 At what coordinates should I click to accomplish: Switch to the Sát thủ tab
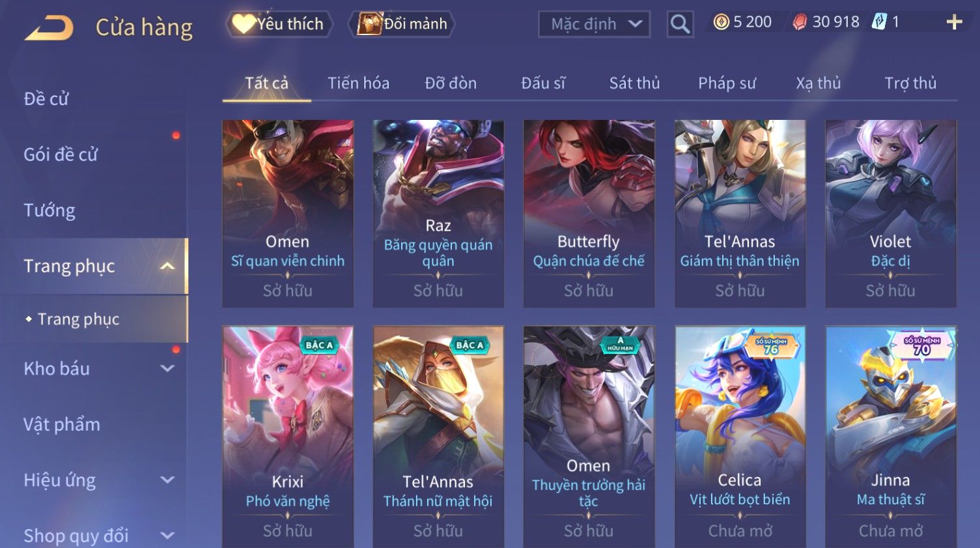point(634,83)
